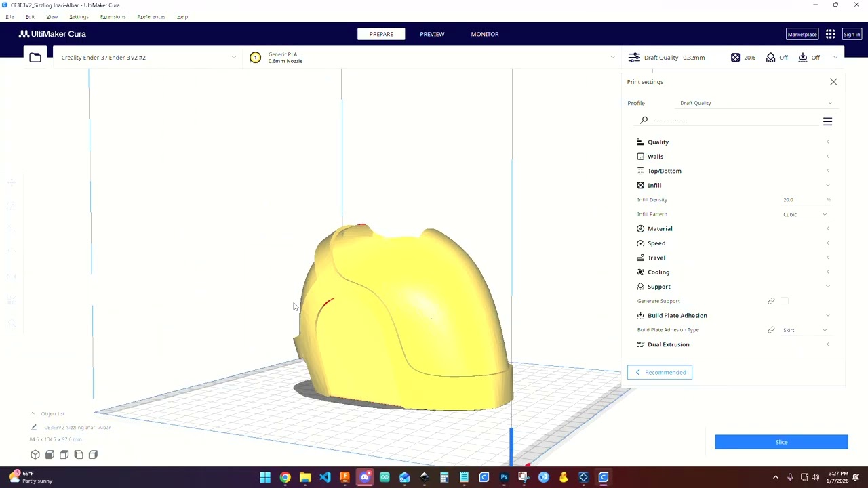
Task: Open the Help menu
Action: point(182,16)
